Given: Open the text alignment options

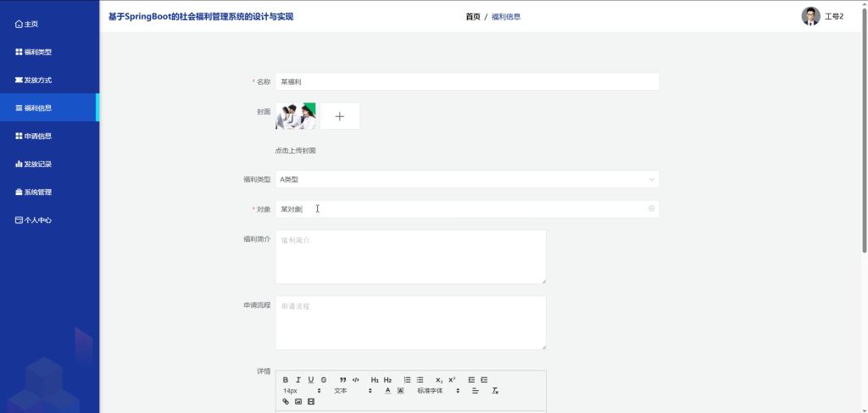Looking at the screenshot, I should pyautogui.click(x=475, y=390).
